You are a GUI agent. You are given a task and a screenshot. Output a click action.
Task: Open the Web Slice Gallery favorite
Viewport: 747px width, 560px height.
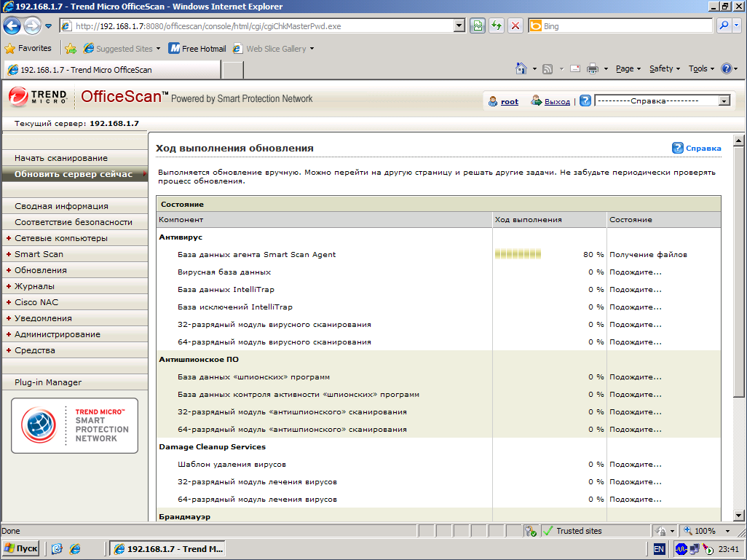pyautogui.click(x=273, y=49)
